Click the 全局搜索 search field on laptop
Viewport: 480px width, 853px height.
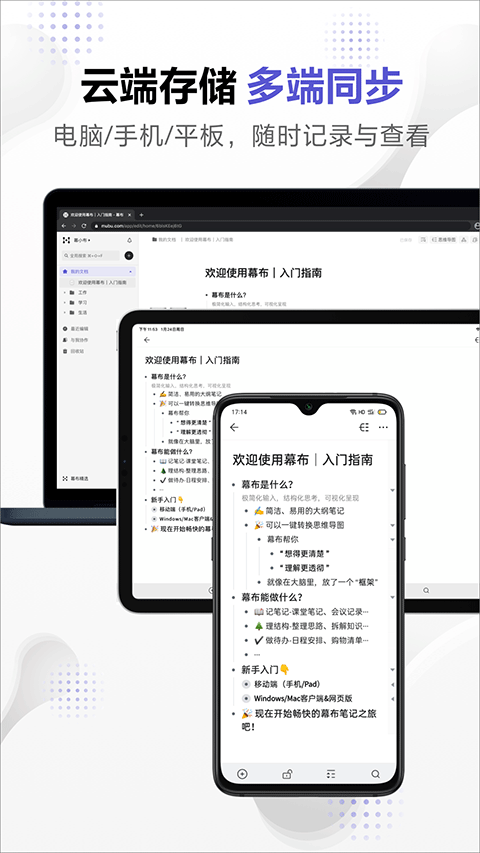tap(91, 256)
